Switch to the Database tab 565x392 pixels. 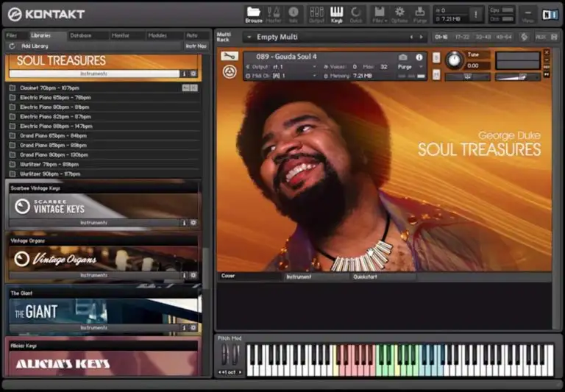pos(87,35)
